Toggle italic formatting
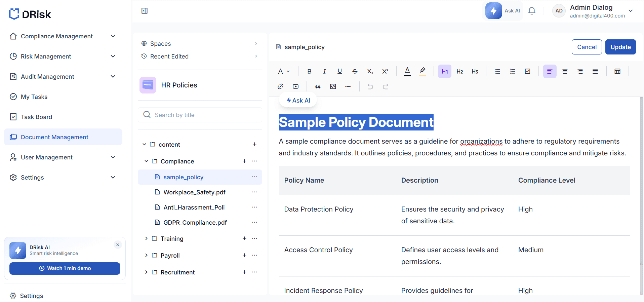 [324, 71]
